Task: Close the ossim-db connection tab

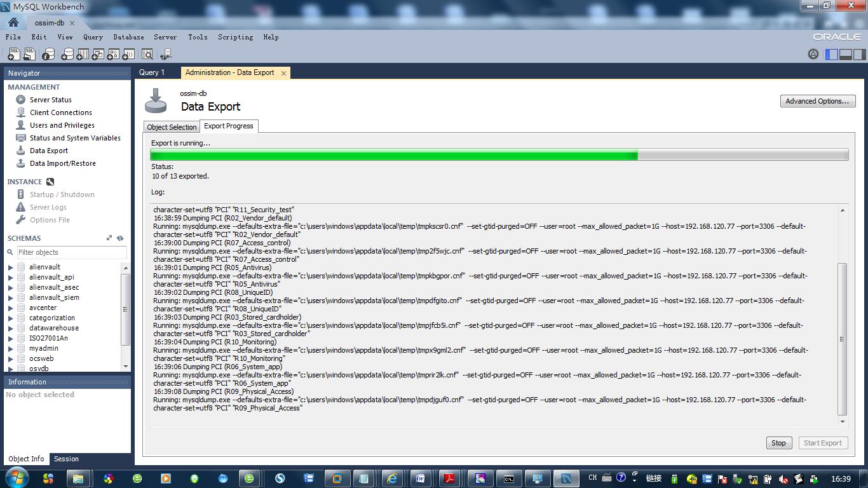Action: pyautogui.click(x=72, y=23)
